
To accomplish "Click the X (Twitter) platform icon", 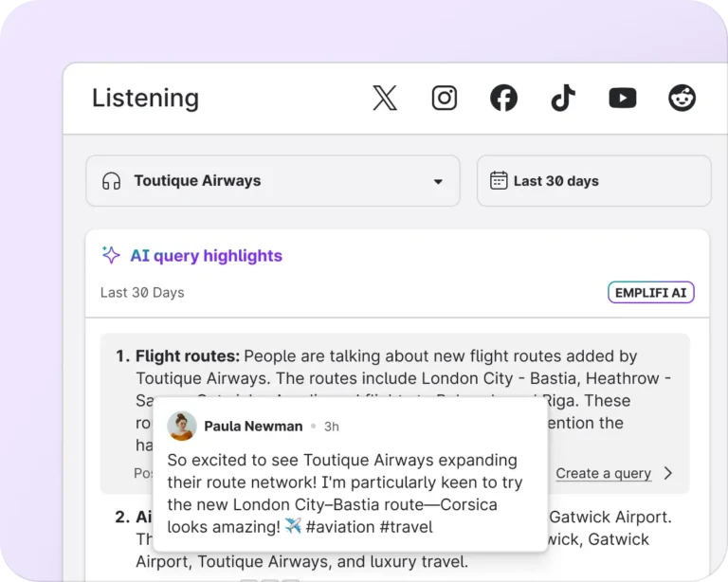I will [385, 98].
